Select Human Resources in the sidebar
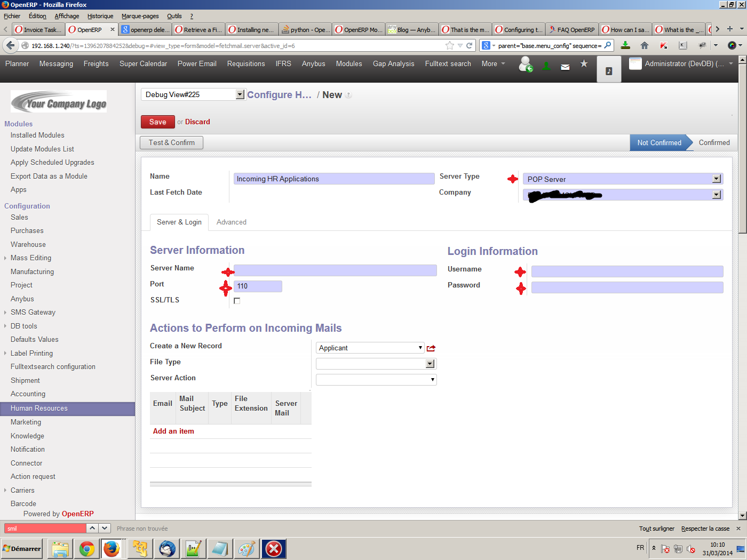 tap(67, 409)
